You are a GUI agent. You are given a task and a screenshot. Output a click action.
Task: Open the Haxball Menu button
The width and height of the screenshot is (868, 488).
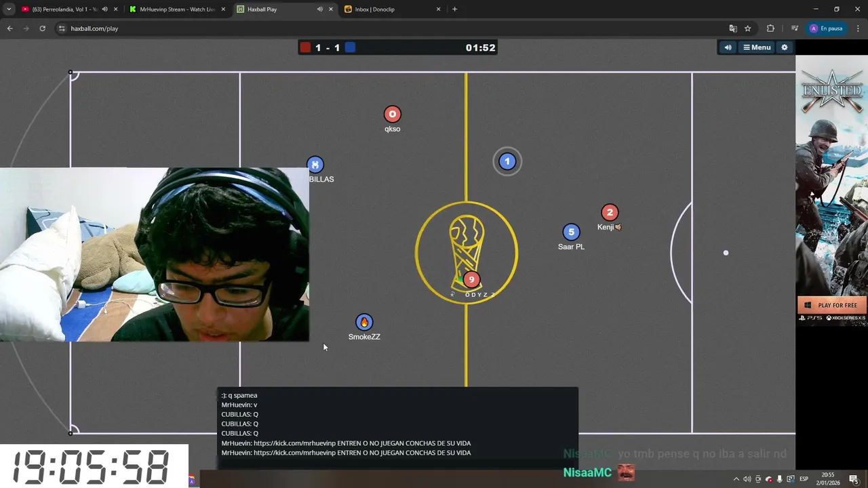pyautogui.click(x=757, y=47)
